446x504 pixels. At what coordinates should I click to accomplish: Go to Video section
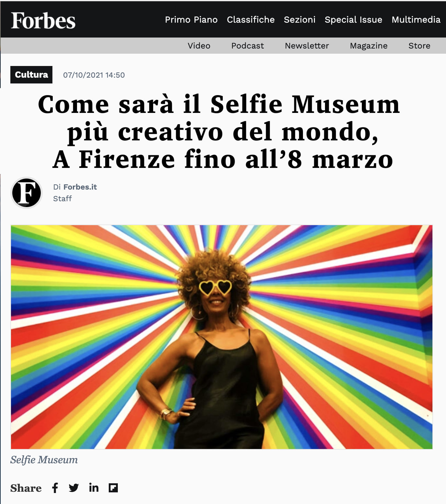click(x=199, y=46)
